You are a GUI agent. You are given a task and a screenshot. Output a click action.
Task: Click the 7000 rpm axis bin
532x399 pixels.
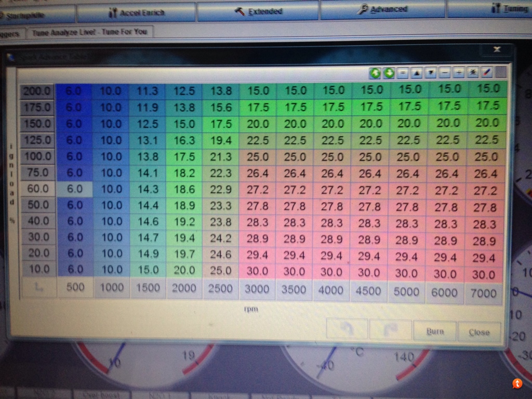pyautogui.click(x=483, y=293)
